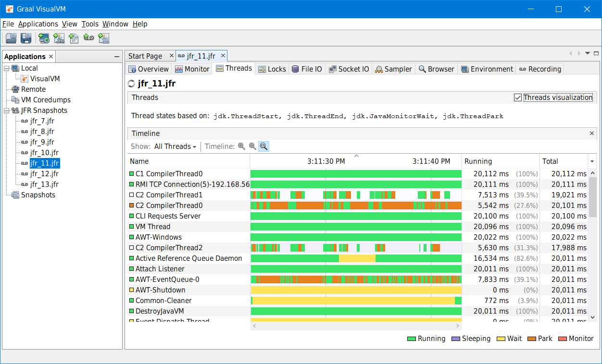Click the Add JFR Snapshot toolbar icon
This screenshot has height=364, width=602.
(88, 37)
